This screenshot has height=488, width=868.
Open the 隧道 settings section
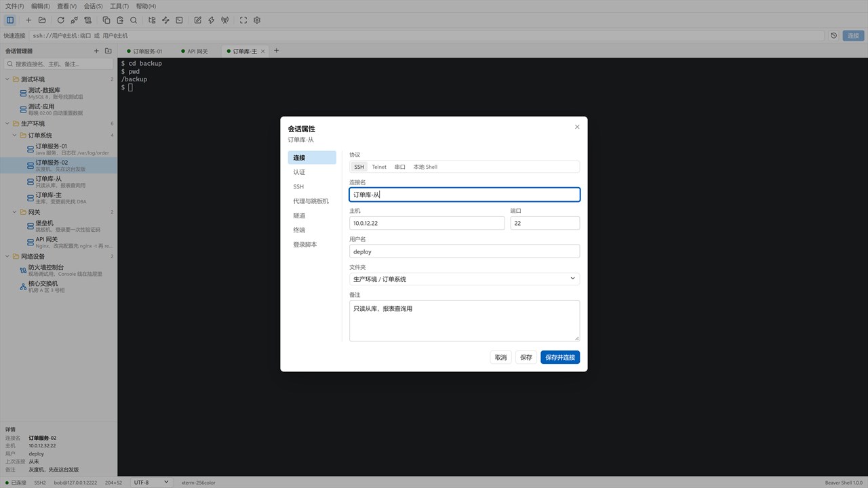click(312, 216)
